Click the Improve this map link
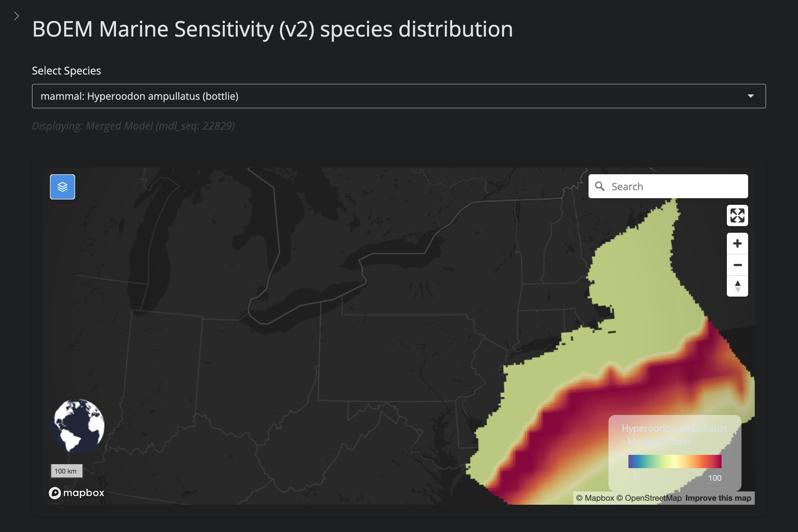The width and height of the screenshot is (798, 532). coord(718,498)
